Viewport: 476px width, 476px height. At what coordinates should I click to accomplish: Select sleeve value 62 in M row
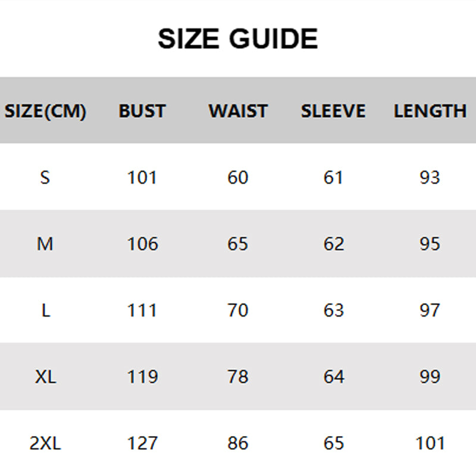333,244
